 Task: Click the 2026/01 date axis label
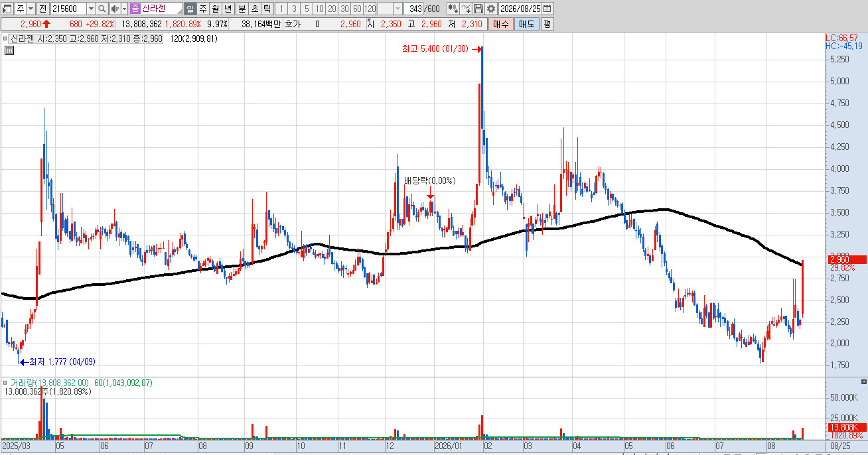pos(449,447)
